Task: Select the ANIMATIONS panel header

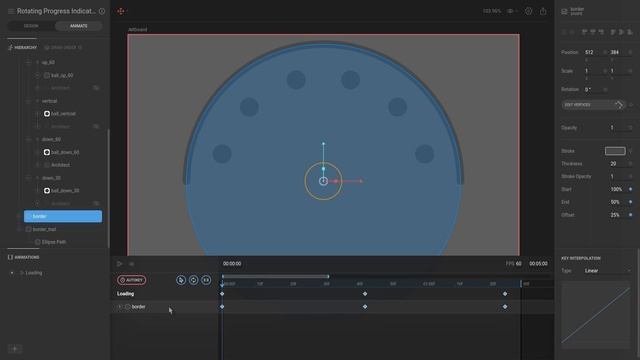Action: coord(24,257)
